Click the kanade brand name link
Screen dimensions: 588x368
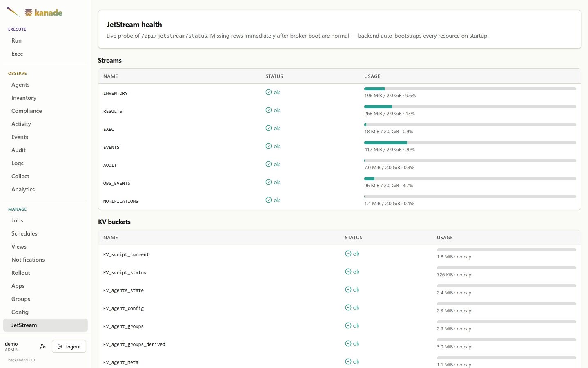click(43, 13)
